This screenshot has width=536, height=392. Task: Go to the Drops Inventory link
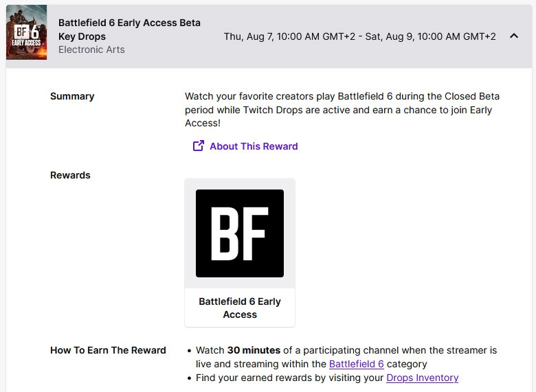point(422,378)
